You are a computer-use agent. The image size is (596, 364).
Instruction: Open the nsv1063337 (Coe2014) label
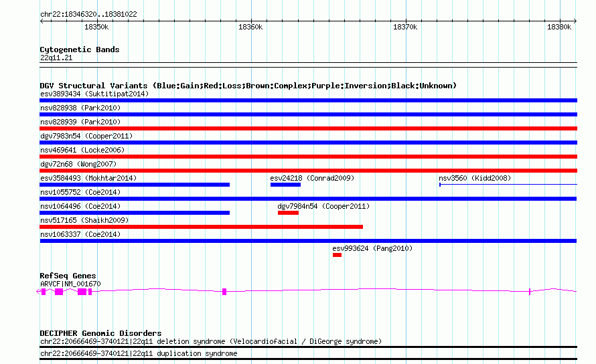(80, 234)
